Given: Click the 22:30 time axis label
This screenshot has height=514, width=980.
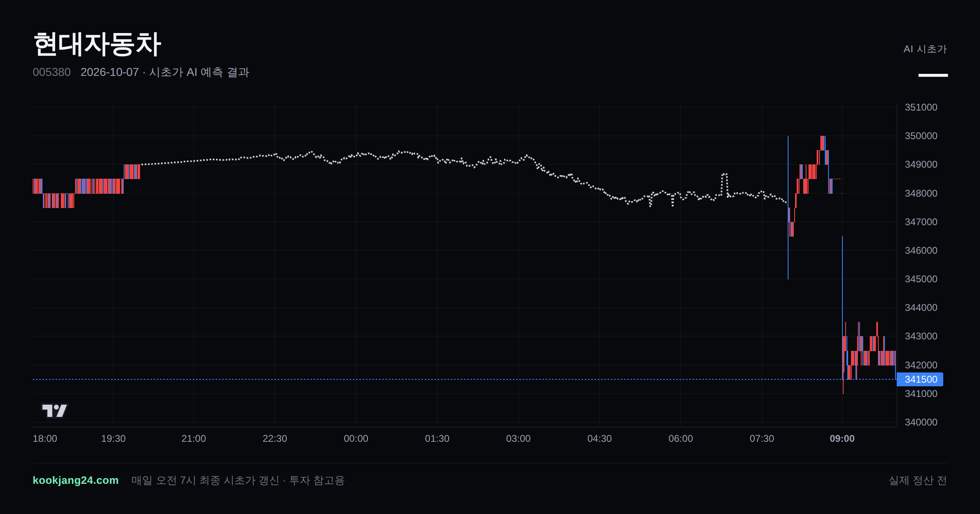Looking at the screenshot, I should pos(275,439).
